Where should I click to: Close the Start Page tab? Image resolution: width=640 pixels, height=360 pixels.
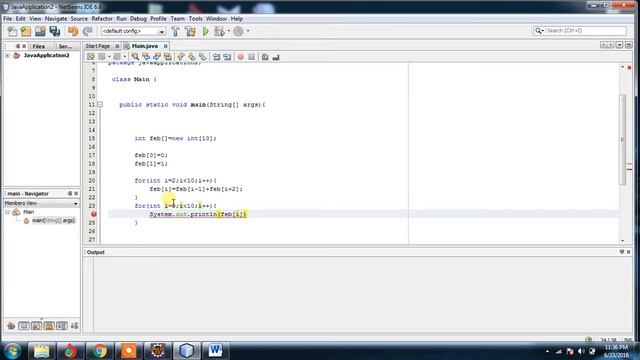(117, 46)
